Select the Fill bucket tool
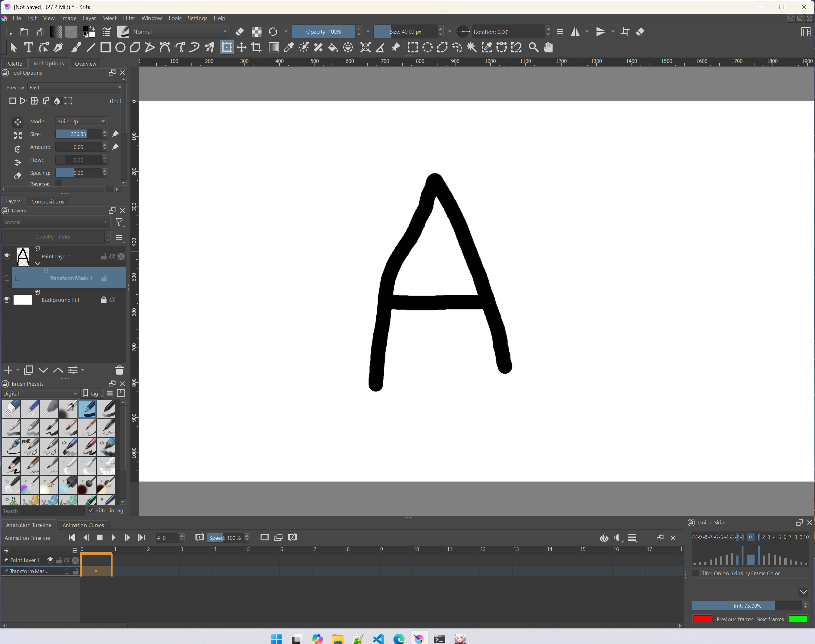 (333, 47)
